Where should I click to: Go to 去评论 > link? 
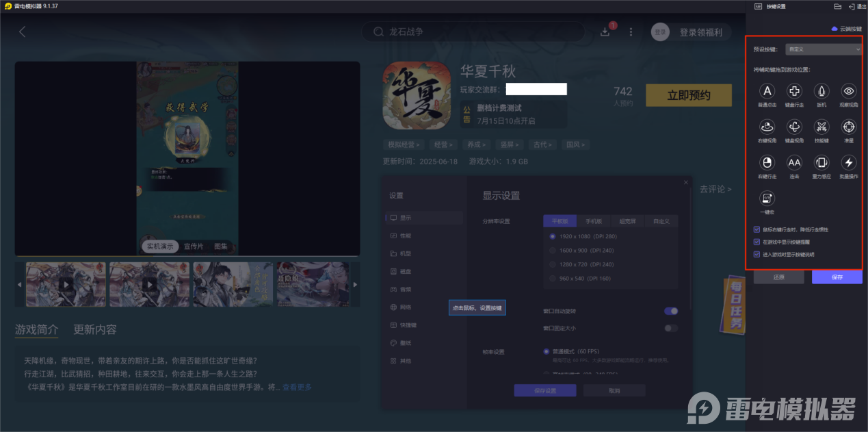pyautogui.click(x=715, y=189)
